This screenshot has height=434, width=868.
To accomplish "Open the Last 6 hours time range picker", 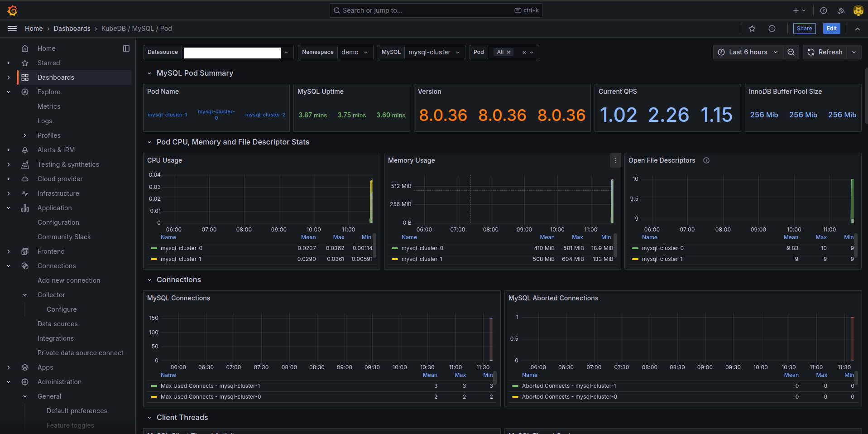I will [x=748, y=52].
